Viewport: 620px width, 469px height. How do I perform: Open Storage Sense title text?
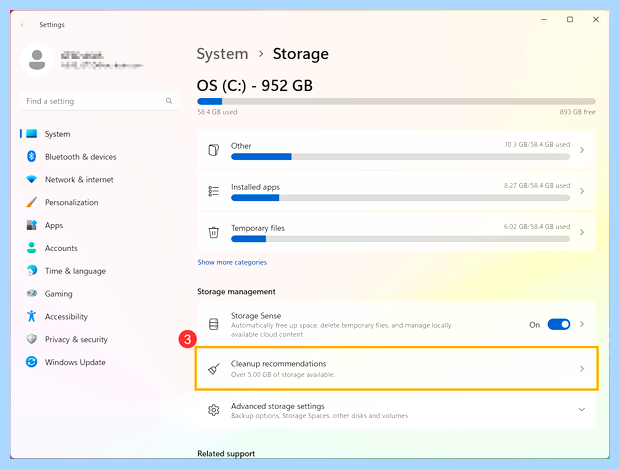click(256, 316)
